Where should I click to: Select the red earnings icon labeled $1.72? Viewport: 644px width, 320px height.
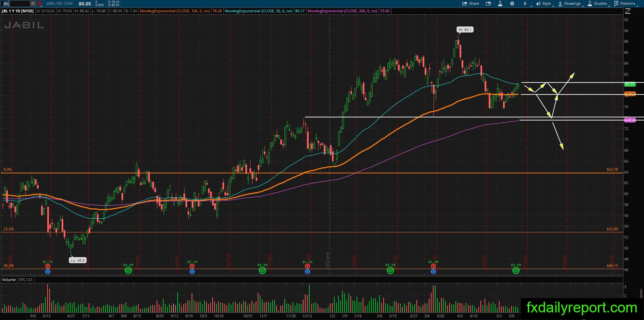[48, 266]
